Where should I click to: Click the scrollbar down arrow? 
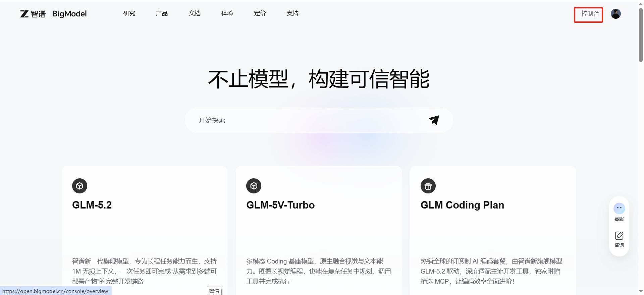tap(641, 291)
